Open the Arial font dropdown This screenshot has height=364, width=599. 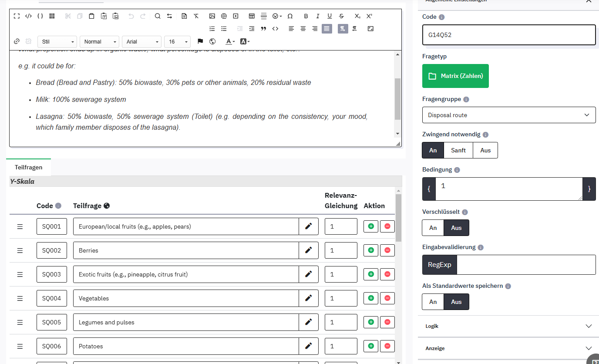[142, 42]
